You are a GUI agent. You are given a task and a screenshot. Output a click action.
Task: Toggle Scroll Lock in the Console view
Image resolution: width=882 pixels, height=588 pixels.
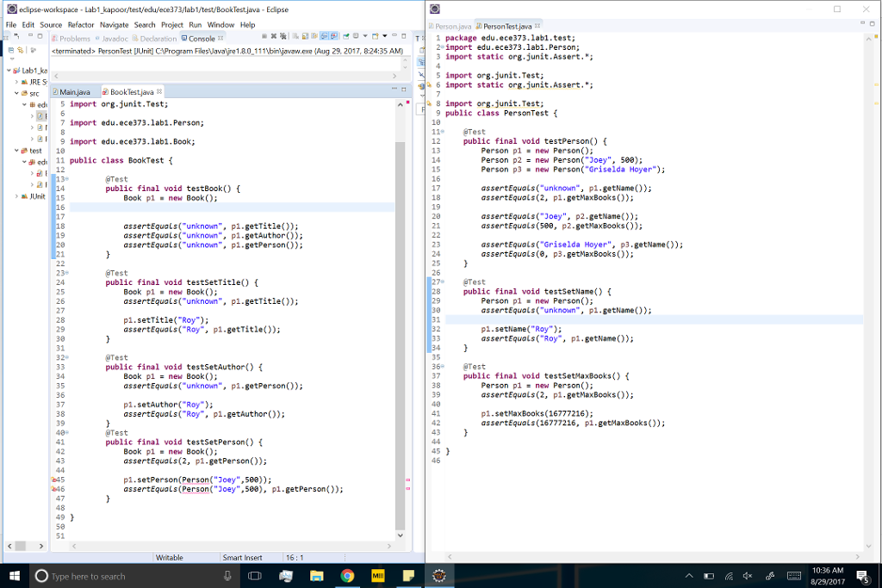click(304, 37)
